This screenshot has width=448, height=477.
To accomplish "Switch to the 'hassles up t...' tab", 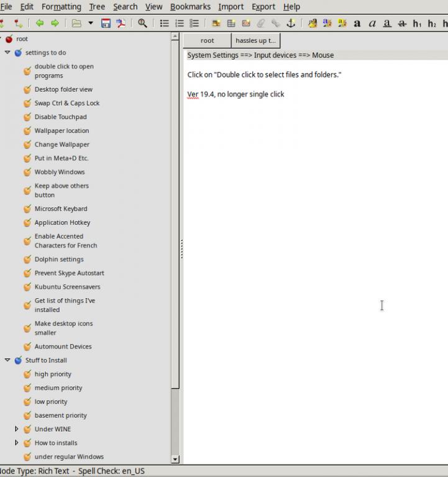I will pyautogui.click(x=255, y=40).
